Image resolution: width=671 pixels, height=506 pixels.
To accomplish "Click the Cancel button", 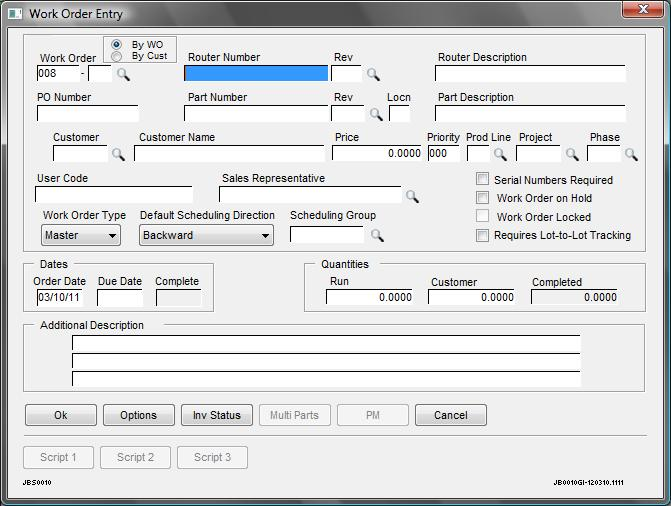I will [451, 415].
